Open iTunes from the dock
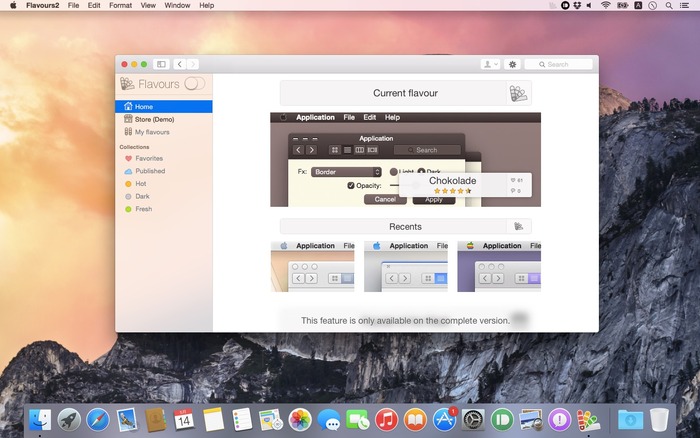The height and width of the screenshot is (438, 700). click(387, 420)
